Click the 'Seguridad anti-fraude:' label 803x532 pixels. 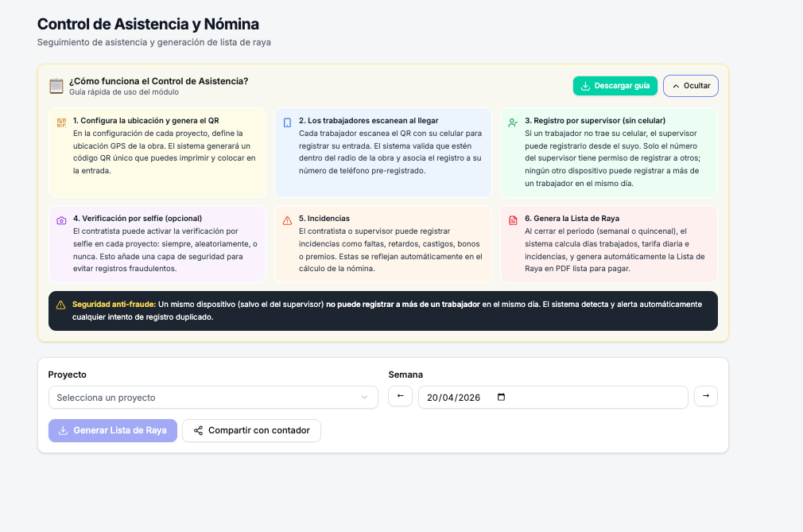click(x=114, y=305)
